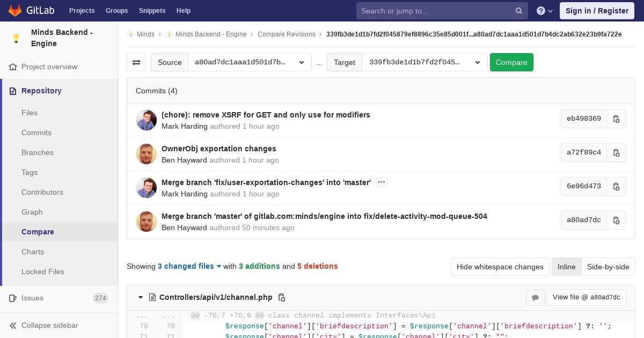
Task: Click the green Compare button
Action: click(x=511, y=62)
